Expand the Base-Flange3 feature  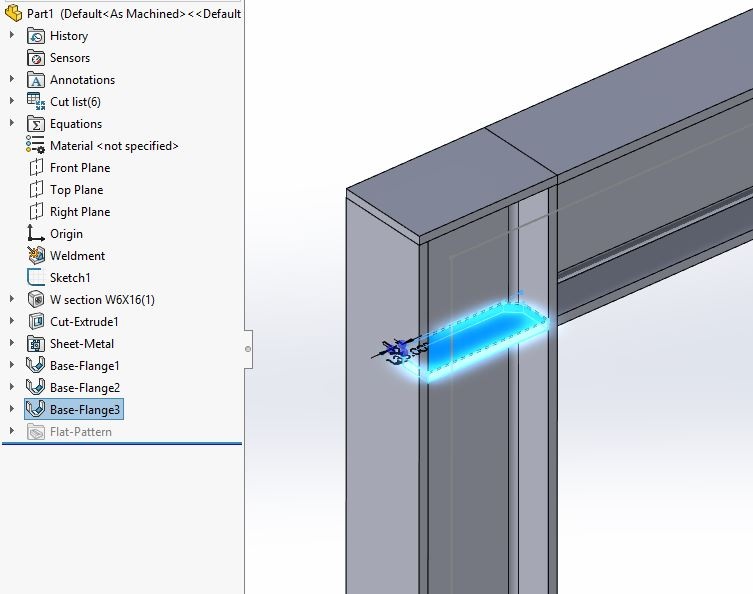(12, 409)
